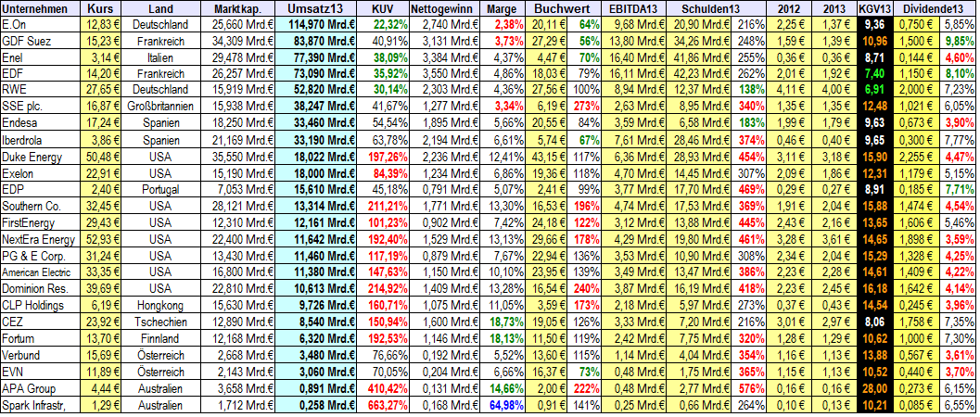Screen dimensions: 980x417
Task: Click the Duke Energy company cell
Action: [41, 156]
